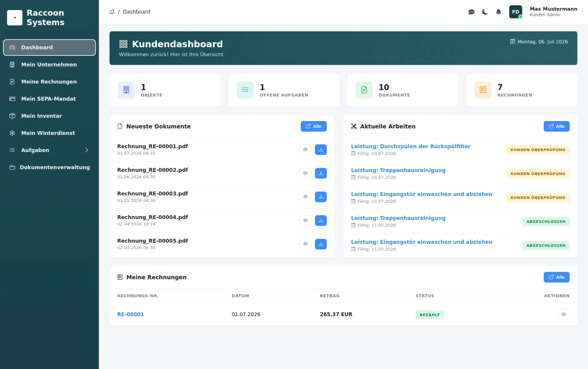
Task: Toggle dark mode with the moon icon
Action: 485,12
